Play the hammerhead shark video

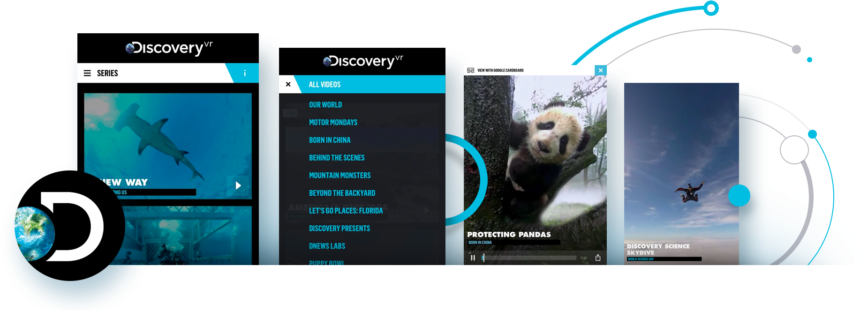(x=238, y=185)
